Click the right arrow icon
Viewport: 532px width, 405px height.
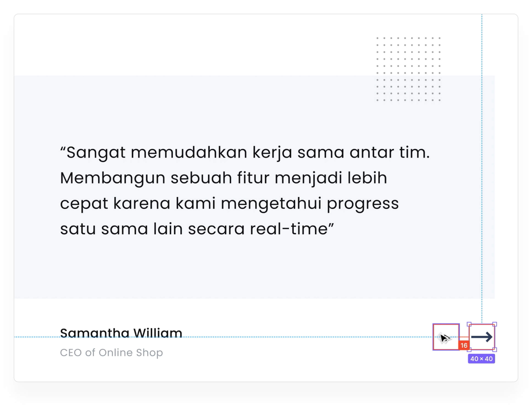(x=482, y=337)
